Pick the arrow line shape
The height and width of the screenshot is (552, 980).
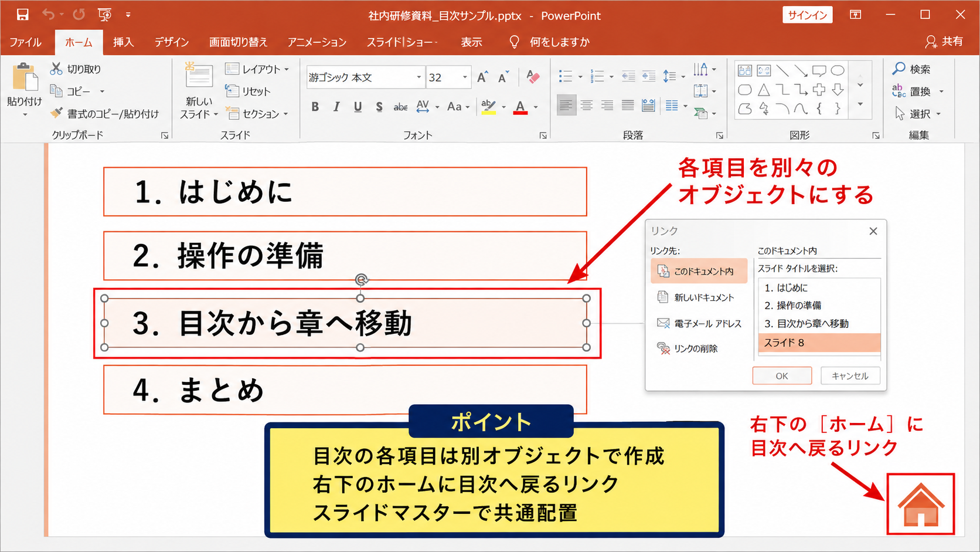801,71
